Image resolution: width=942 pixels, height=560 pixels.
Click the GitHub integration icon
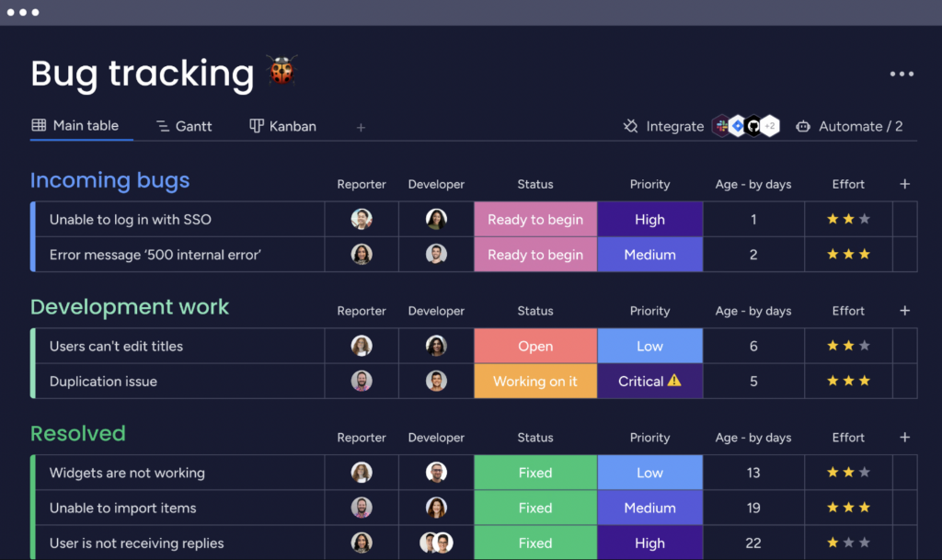click(753, 127)
